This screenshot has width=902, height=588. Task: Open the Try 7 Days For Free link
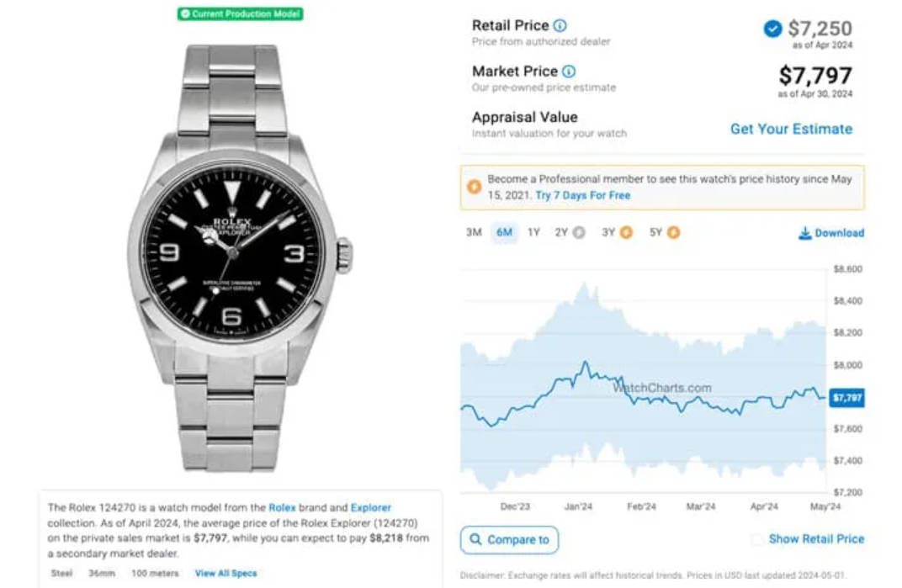click(x=583, y=196)
